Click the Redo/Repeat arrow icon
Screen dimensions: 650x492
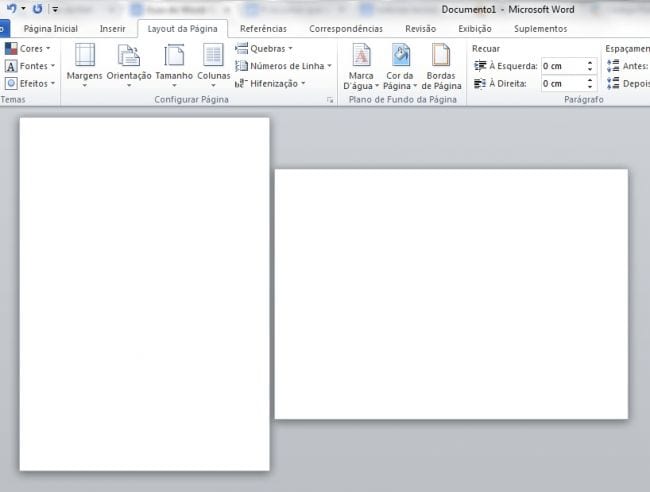(37, 8)
